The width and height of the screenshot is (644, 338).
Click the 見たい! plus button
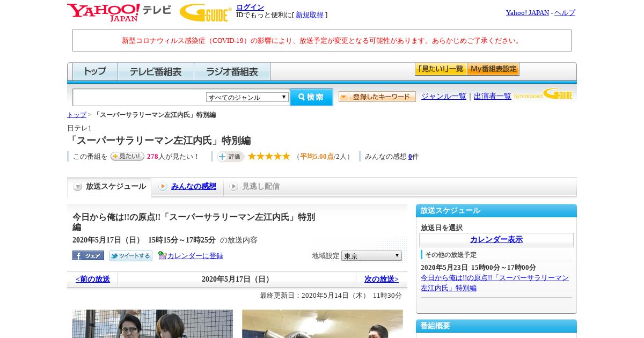pos(127,156)
